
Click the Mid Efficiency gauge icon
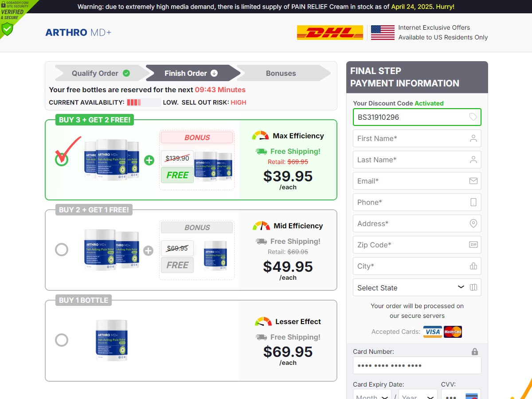tap(261, 226)
